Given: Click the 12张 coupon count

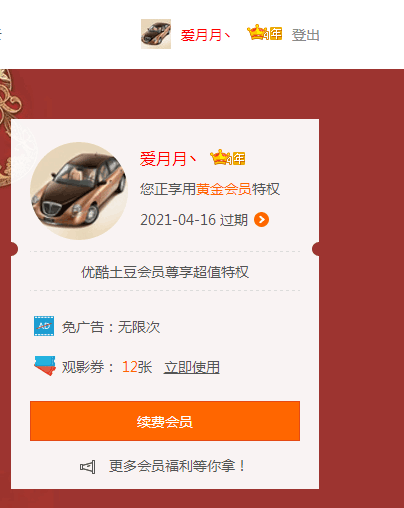Looking at the screenshot, I should 137,367.
